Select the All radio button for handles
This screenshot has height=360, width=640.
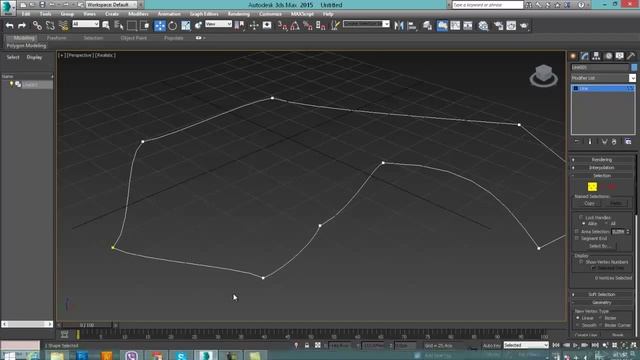[607, 224]
